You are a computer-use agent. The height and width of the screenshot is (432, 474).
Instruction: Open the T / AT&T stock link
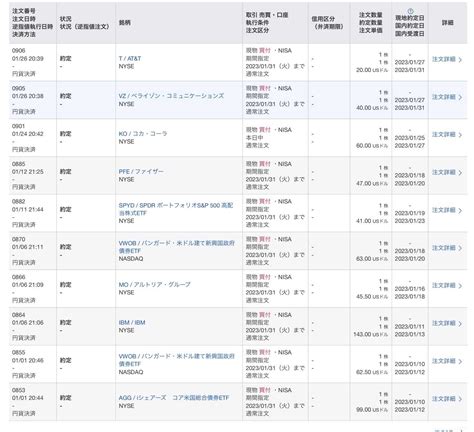click(130, 59)
